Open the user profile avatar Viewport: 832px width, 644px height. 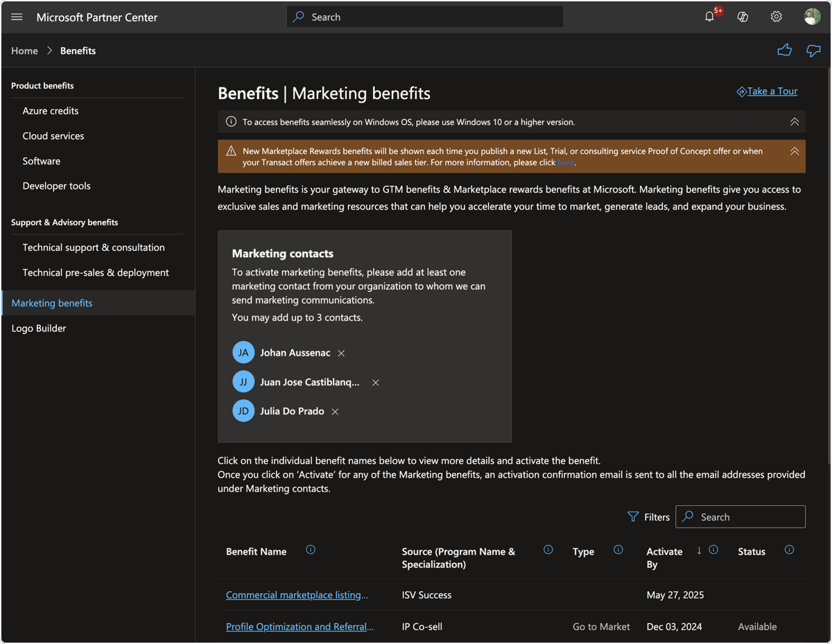812,17
